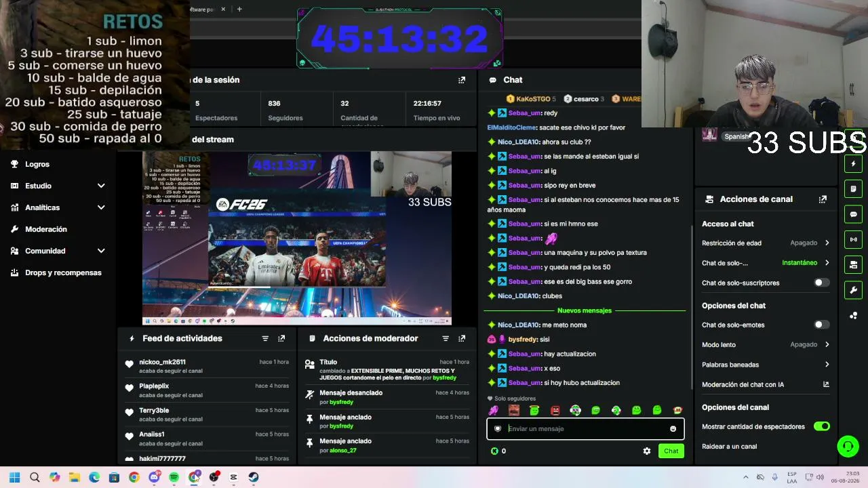Disable Mostrar cantidad de espectadores switch
Viewport: 868px width, 488px height.
click(821, 426)
